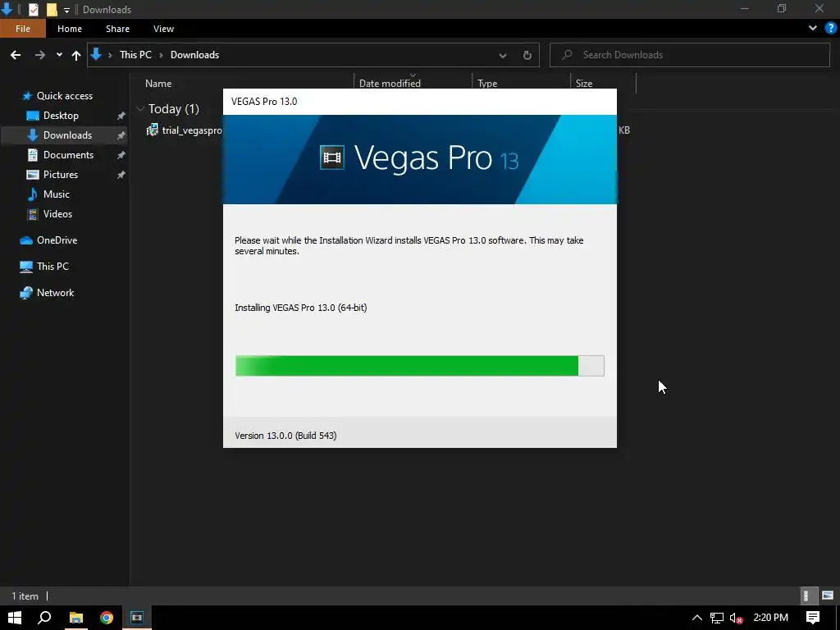The width and height of the screenshot is (840, 630).
Task: Open Videos in the sidebar
Action: pos(57,214)
